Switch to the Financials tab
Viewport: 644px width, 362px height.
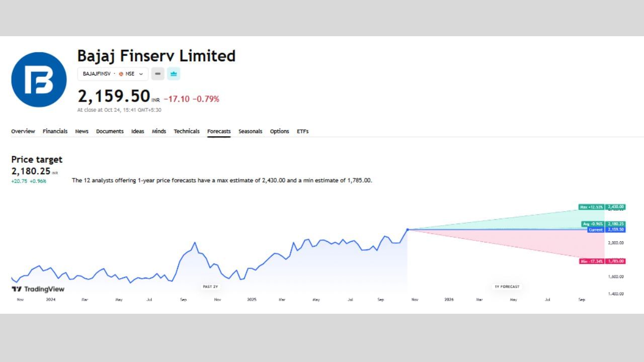[x=55, y=131]
